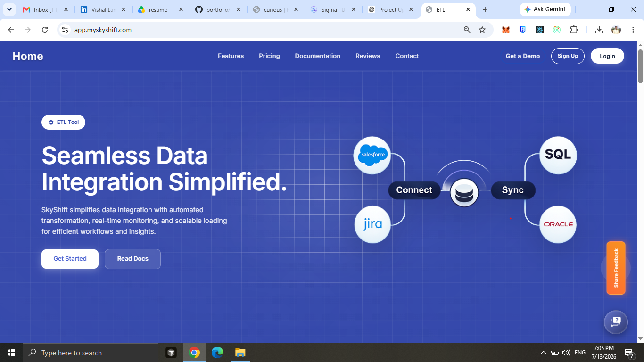Click the Sign Up button
Image resolution: width=644 pixels, height=362 pixels.
568,56
